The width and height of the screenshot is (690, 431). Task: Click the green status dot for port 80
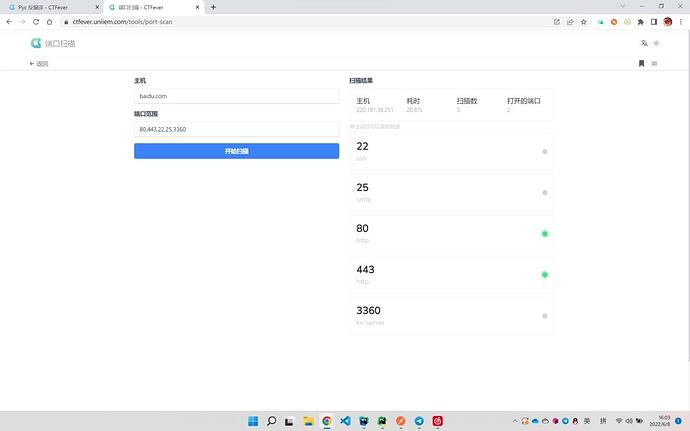(545, 234)
